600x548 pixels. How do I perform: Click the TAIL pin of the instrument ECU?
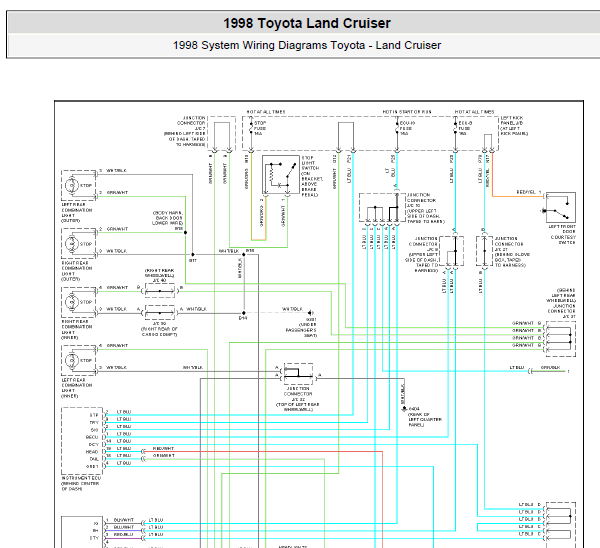coord(94,459)
